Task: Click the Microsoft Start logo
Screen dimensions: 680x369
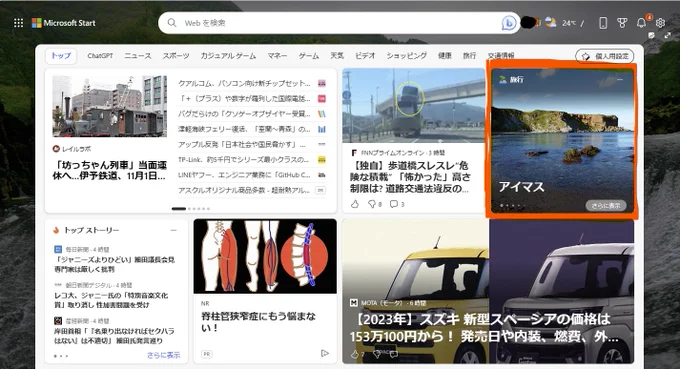Action: [x=64, y=23]
